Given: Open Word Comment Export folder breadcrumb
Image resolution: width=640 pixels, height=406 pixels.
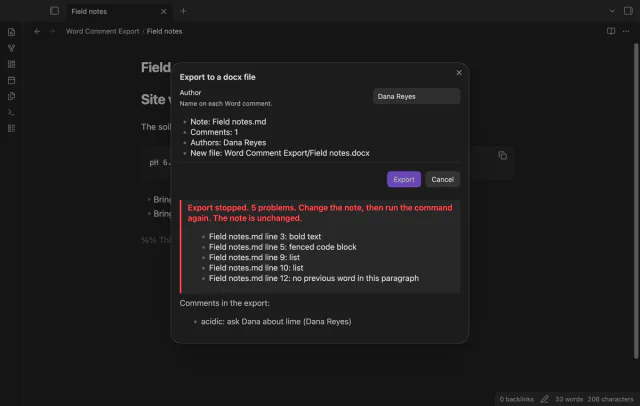Looking at the screenshot, I should [x=102, y=31].
